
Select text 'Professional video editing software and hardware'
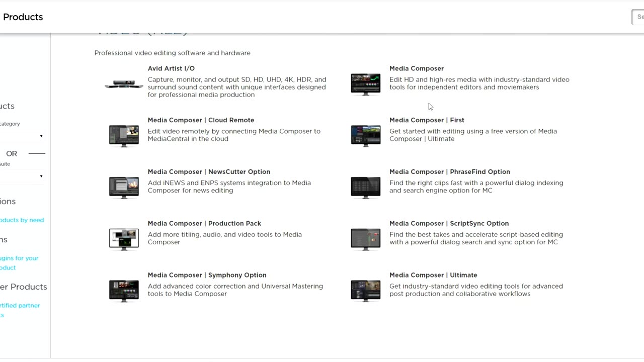172,53
